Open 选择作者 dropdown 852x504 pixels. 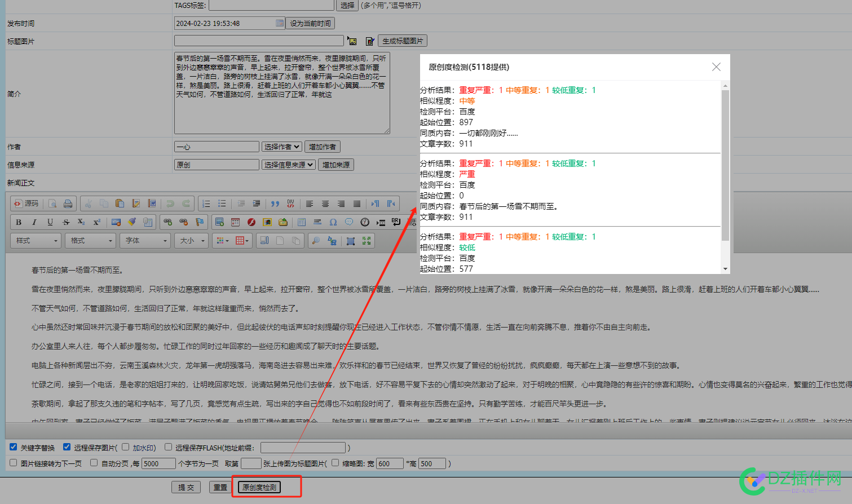282,147
